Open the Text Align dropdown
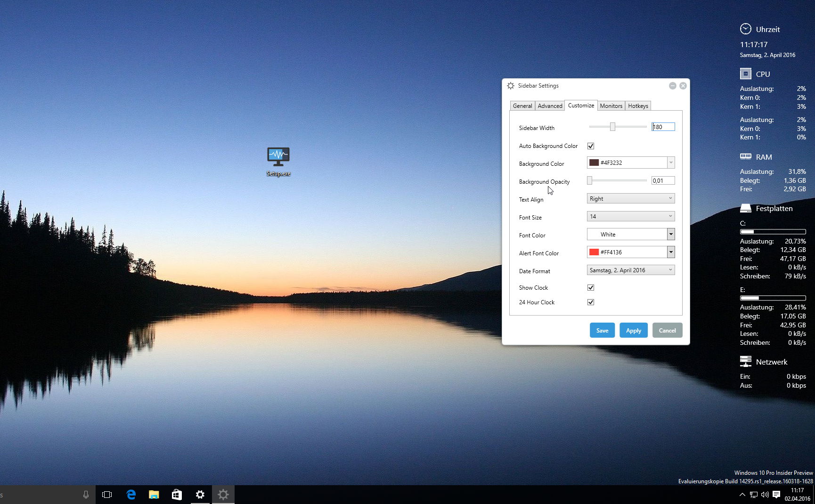This screenshot has height=504, width=815. pyautogui.click(x=631, y=199)
